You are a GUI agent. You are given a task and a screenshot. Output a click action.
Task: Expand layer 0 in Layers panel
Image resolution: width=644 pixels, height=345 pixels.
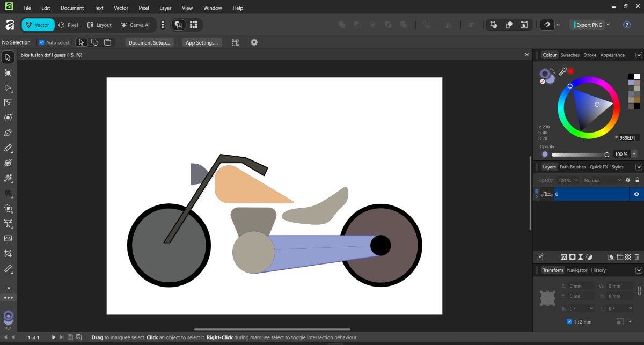[x=536, y=197]
